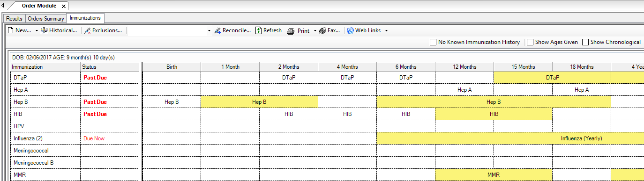Open the Orders Summary tab
The image size is (644, 181).
[45, 19]
